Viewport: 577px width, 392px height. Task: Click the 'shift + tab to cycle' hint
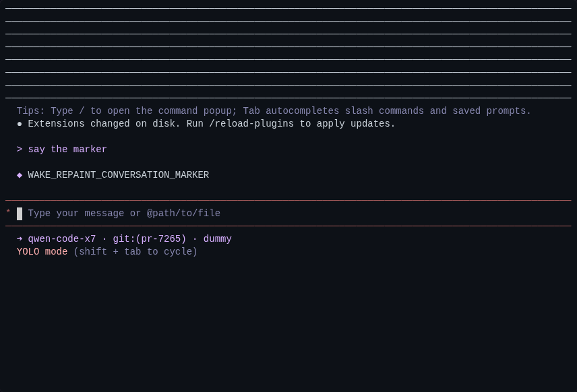135,252
